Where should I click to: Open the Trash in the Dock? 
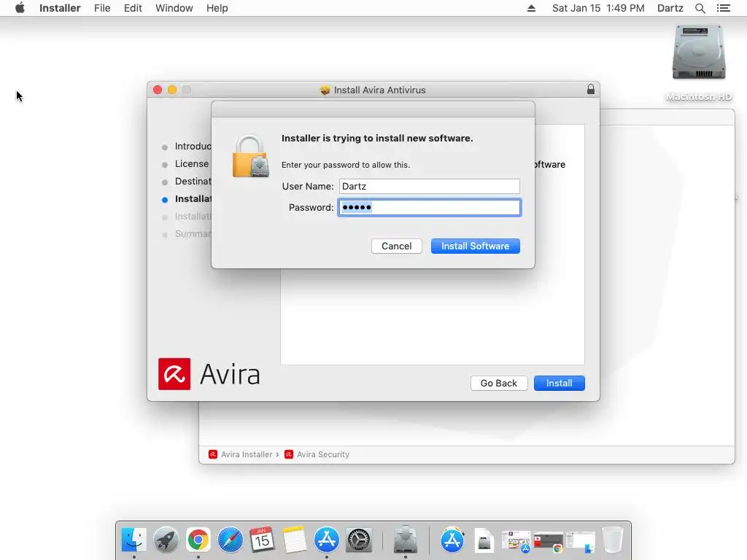click(x=612, y=540)
